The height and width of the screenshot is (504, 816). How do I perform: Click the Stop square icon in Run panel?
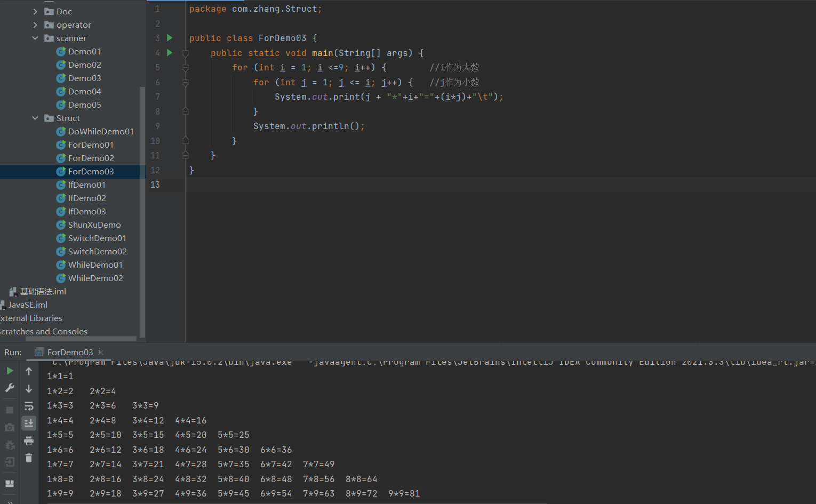pyautogui.click(x=10, y=410)
